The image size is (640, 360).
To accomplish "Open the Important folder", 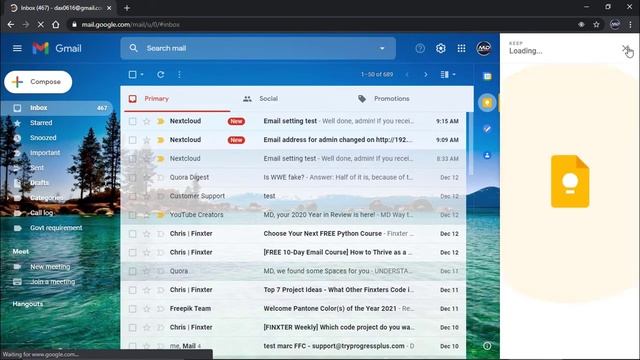I will (x=45, y=153).
